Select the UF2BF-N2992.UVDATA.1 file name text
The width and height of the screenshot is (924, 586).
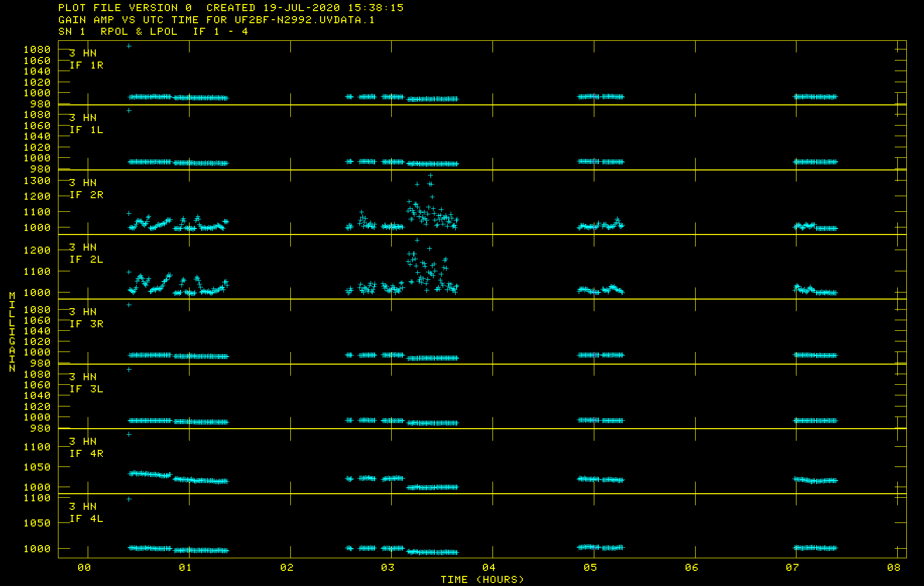(304, 20)
